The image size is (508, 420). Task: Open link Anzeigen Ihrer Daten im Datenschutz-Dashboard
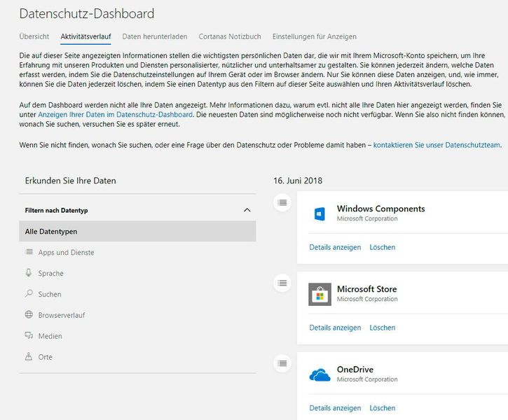[116, 115]
